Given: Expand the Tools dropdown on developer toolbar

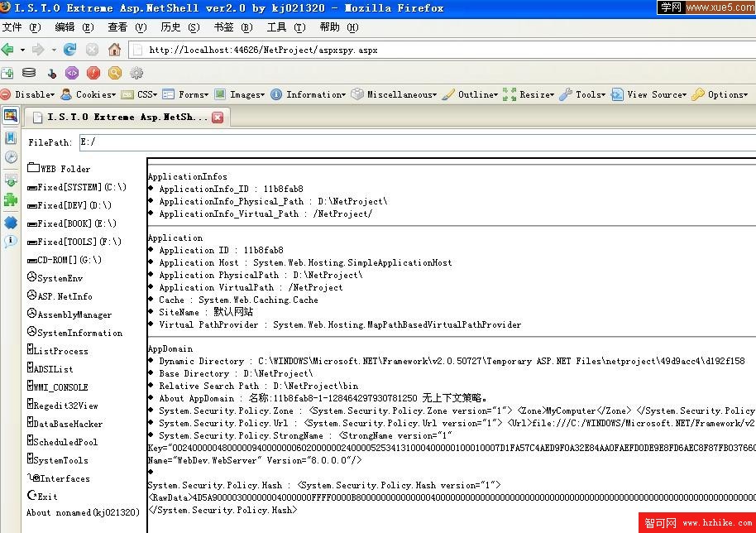Looking at the screenshot, I should 583,94.
